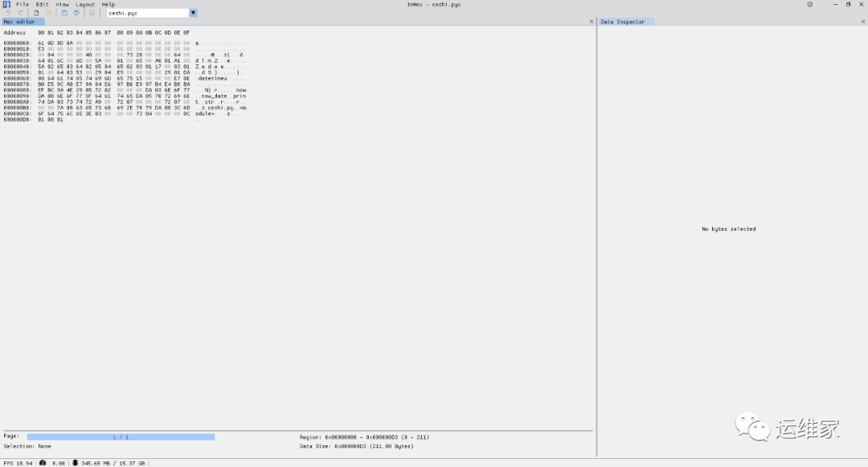Click the Page 1 / 1 slider
Image resolution: width=868 pixels, height=467 pixels.
121,437
